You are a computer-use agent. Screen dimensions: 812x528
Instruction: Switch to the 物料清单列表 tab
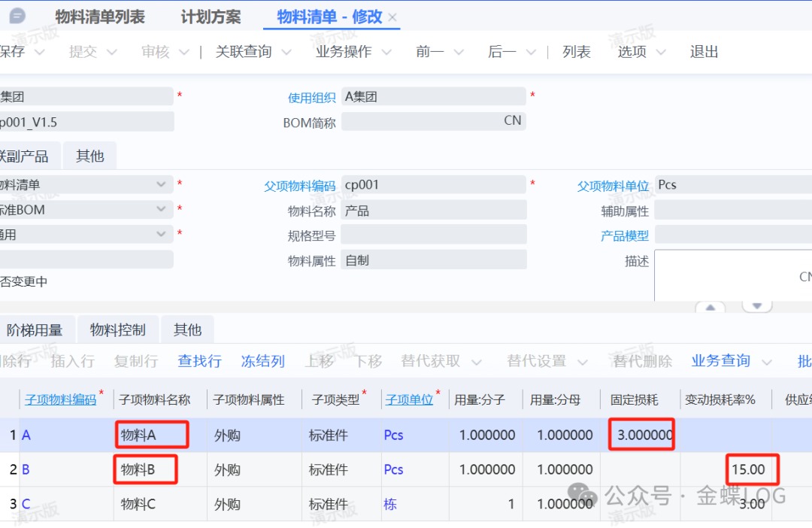coord(100,17)
